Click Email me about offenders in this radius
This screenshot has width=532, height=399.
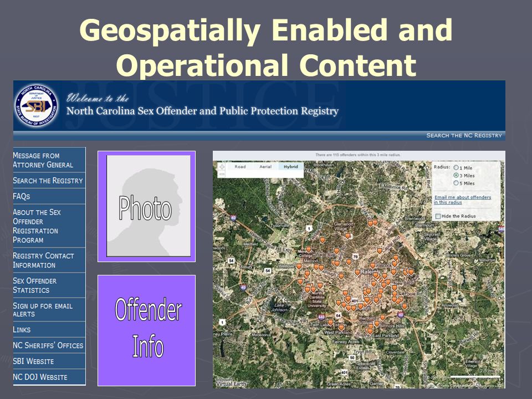(462, 199)
